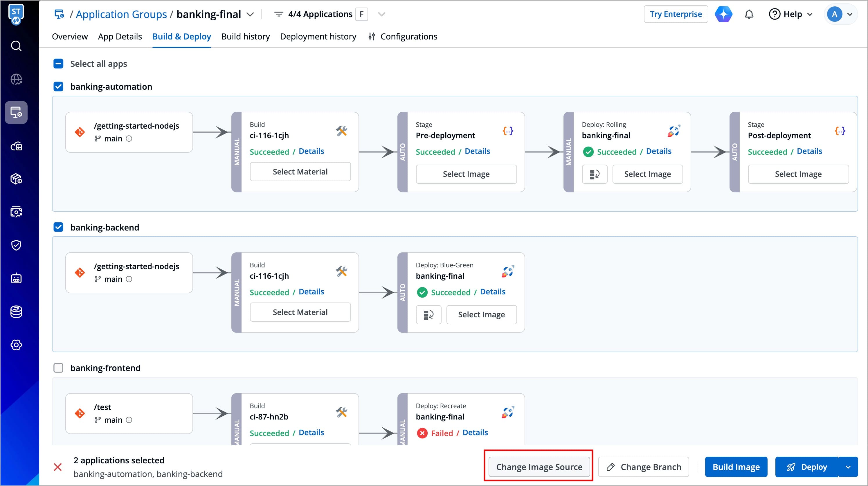
Task: Check the banking-frontend checkbox
Action: 58,368
